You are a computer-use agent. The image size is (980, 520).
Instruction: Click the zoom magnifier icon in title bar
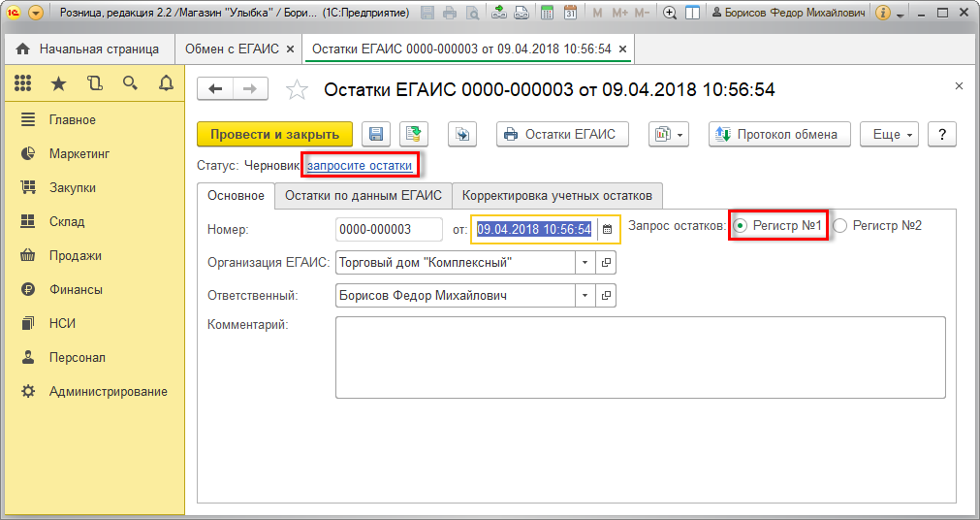pos(670,13)
